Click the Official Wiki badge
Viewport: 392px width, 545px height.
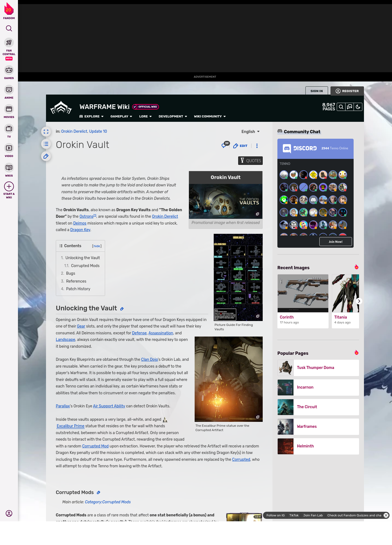pos(146,107)
